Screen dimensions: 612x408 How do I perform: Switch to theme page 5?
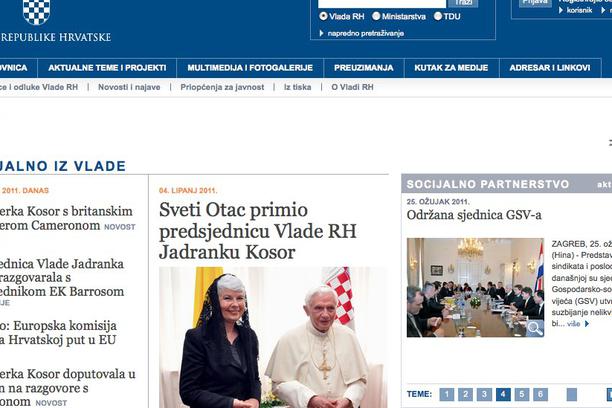click(x=522, y=394)
